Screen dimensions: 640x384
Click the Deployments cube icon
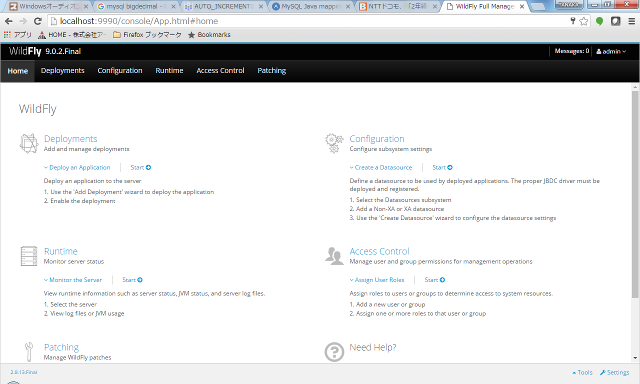point(29,144)
